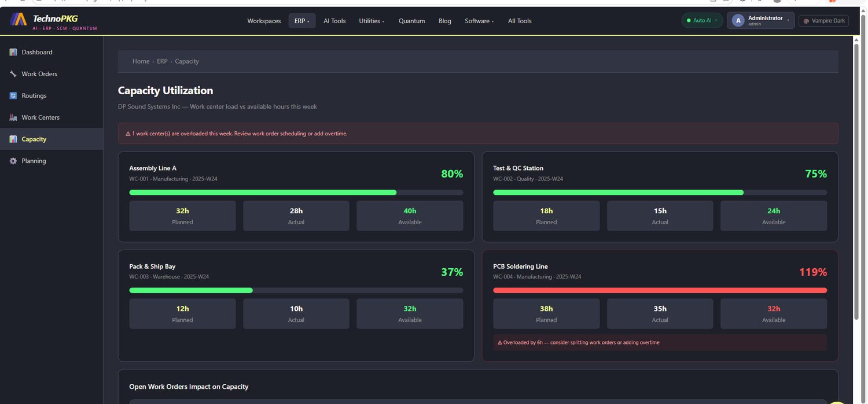Expand the Administrator account menu

pyautogui.click(x=760, y=21)
